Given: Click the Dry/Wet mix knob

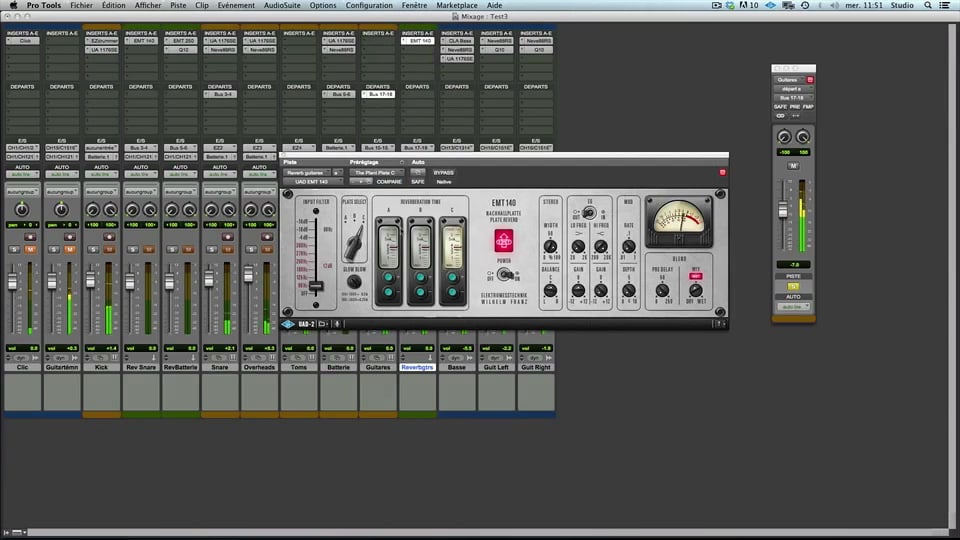Looking at the screenshot, I should [x=696, y=291].
